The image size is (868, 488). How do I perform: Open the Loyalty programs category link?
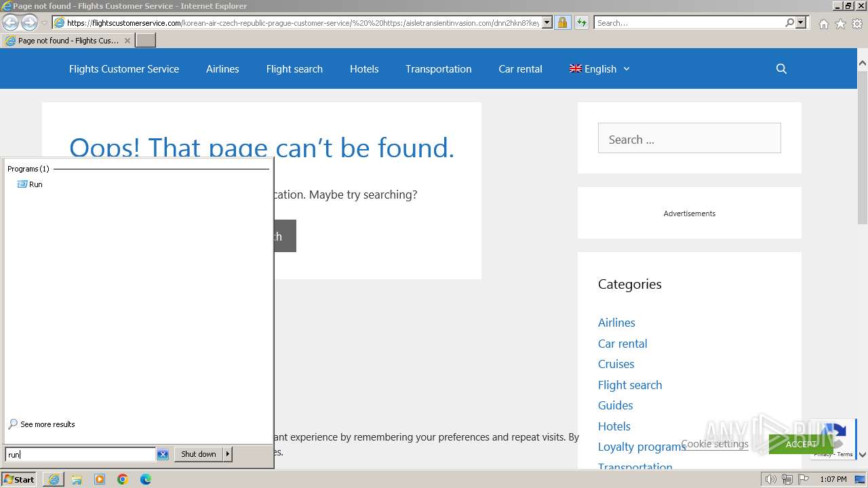tap(642, 447)
